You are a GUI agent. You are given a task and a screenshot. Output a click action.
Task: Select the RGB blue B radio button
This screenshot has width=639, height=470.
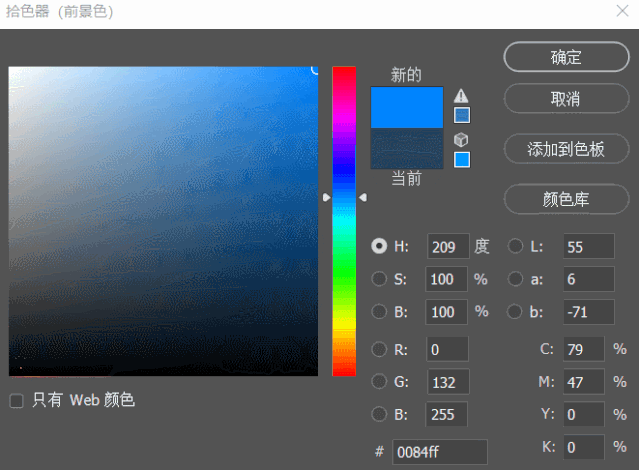coord(379,414)
